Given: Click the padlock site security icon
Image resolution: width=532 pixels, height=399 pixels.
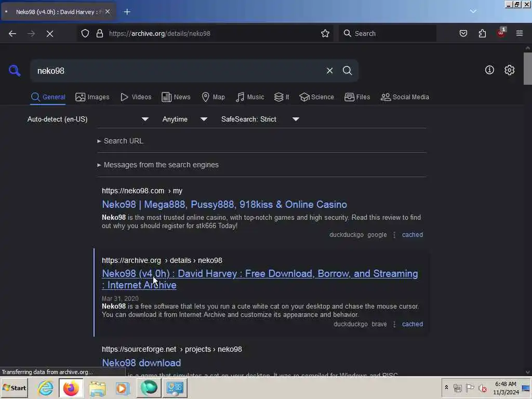Looking at the screenshot, I should 99,33.
